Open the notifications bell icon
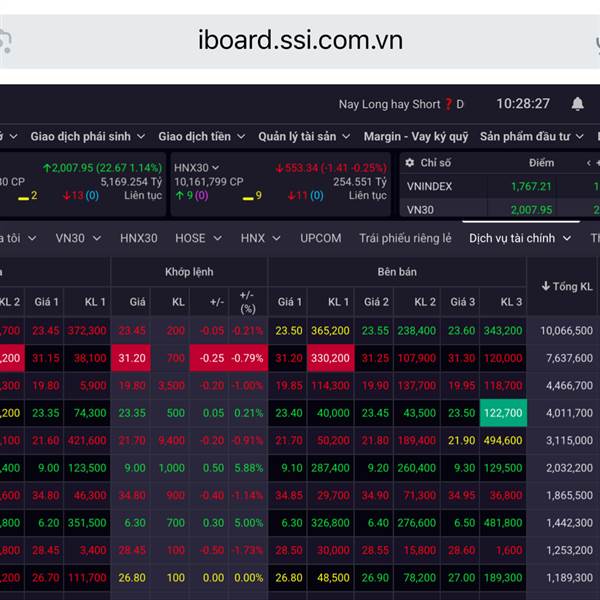600x600 pixels. (577, 104)
